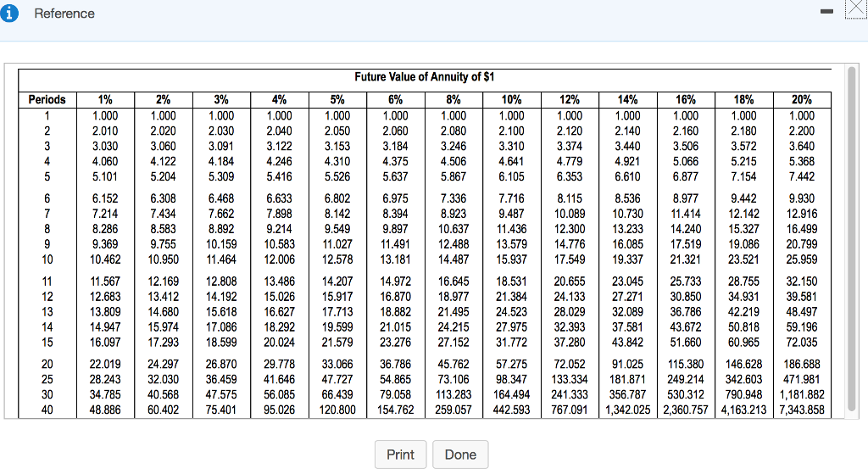868x474 pixels.
Task: Click the value 4,163.213 in the table
Action: (743, 410)
